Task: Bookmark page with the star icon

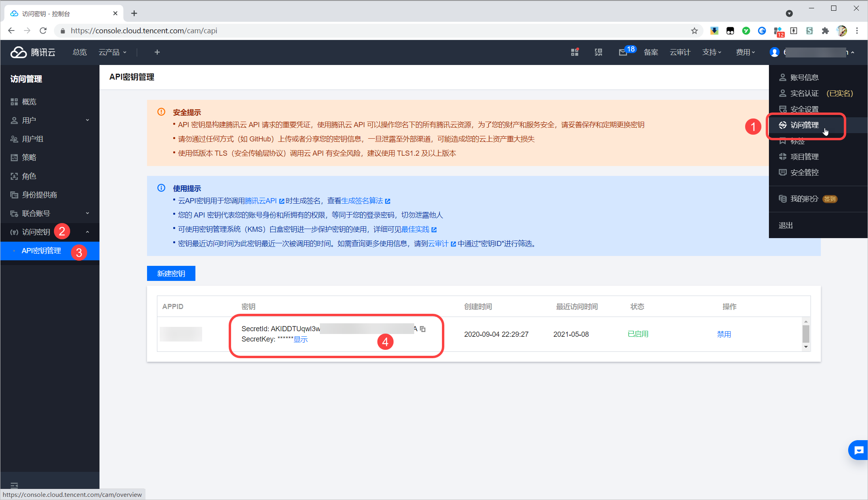Action: (694, 31)
